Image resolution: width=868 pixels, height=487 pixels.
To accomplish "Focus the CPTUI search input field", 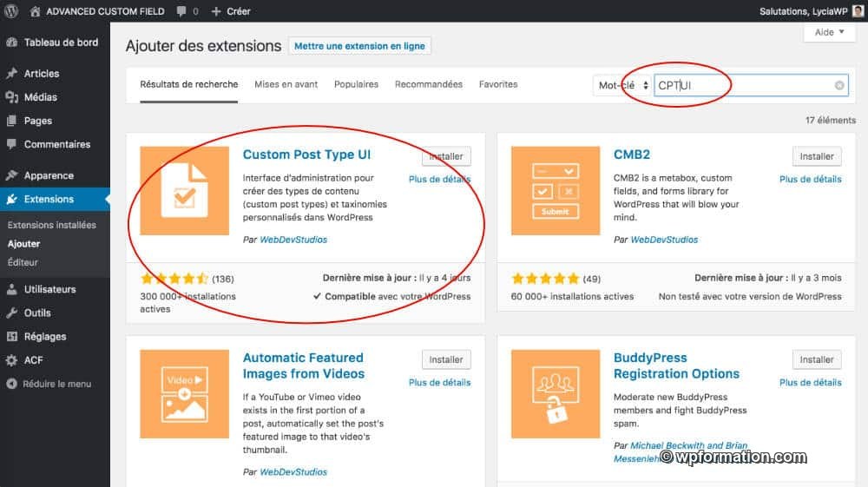I will 751,85.
